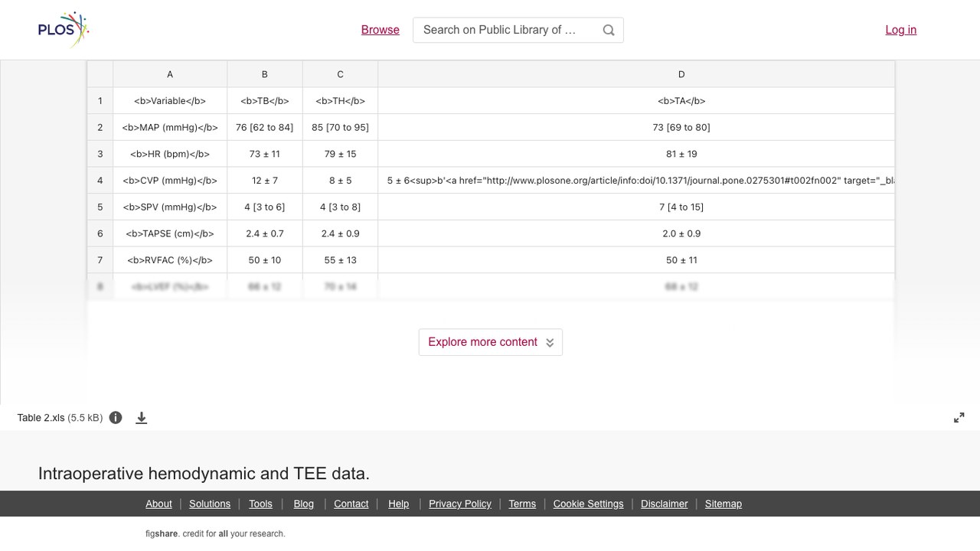Show file info for Table 2.xls

(116, 418)
